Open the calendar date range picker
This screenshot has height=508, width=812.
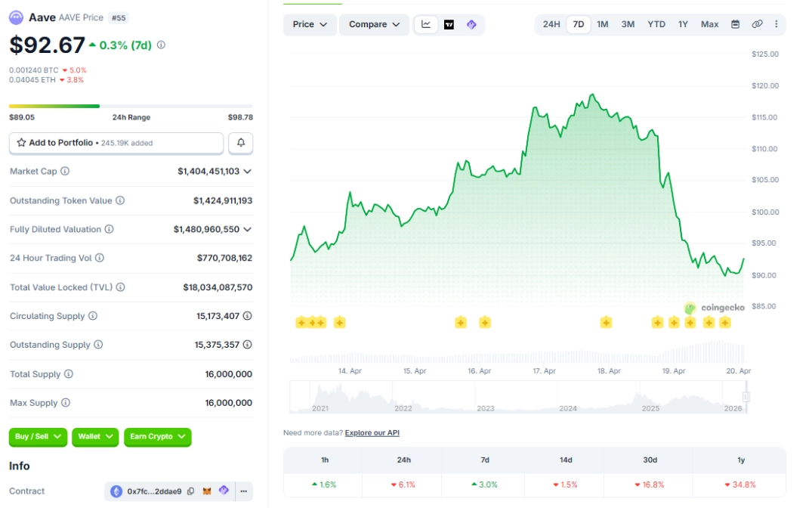[x=735, y=24]
